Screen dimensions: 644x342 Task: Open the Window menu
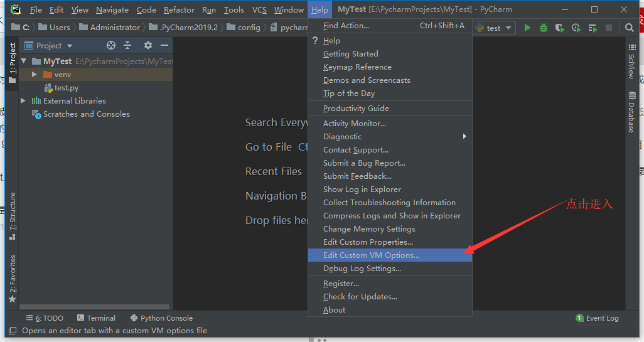289,10
